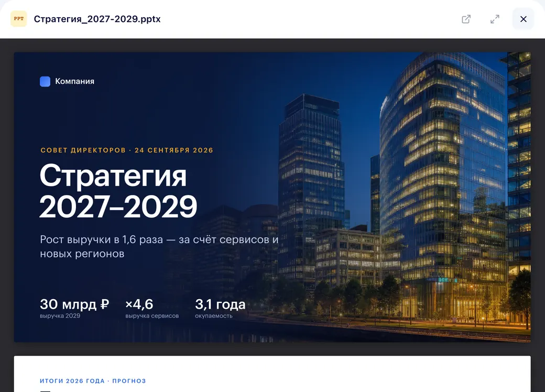The image size is (545, 392).
Task: Click the выручка 2029 caption
Action: [60, 315]
